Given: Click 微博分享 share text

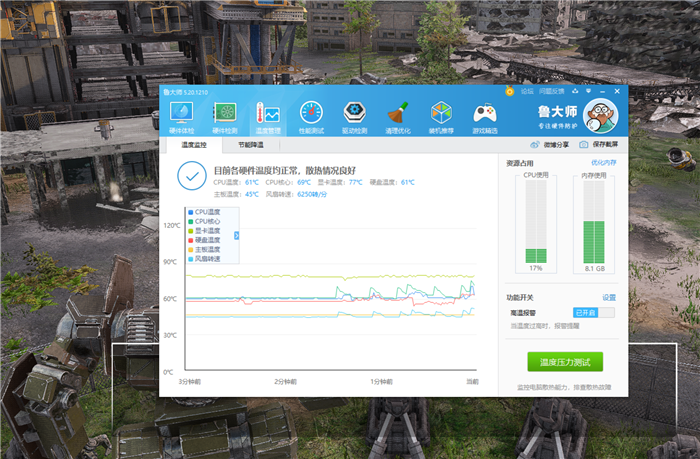Looking at the screenshot, I should 556,145.
